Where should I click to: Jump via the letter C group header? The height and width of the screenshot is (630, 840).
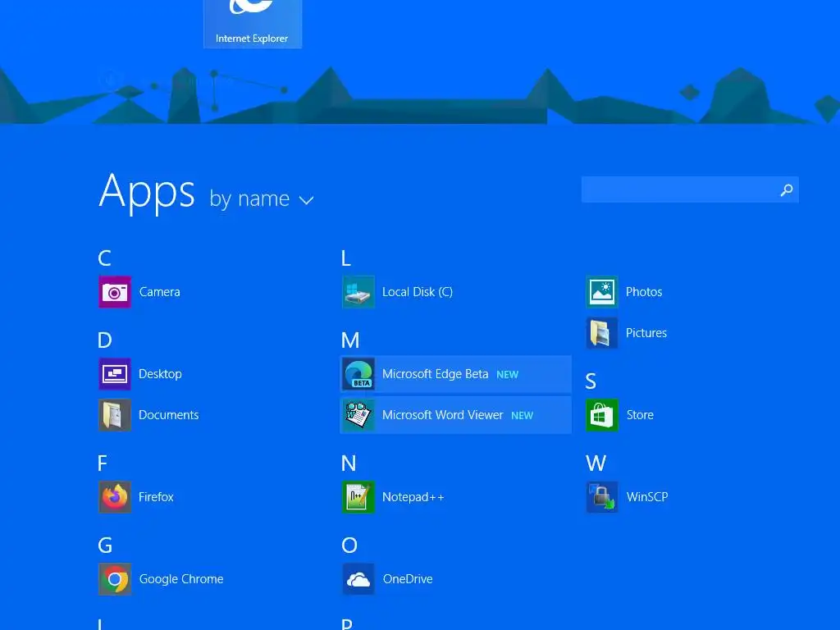click(104, 258)
